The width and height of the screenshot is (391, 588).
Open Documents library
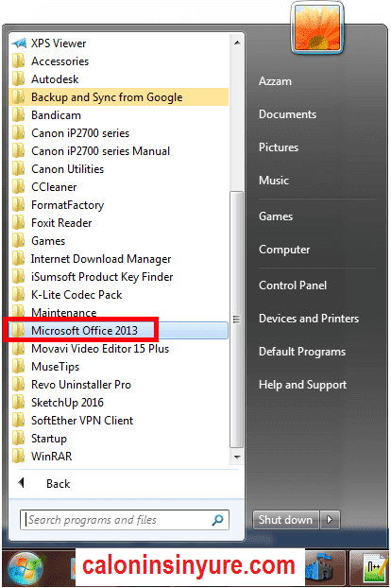click(288, 114)
